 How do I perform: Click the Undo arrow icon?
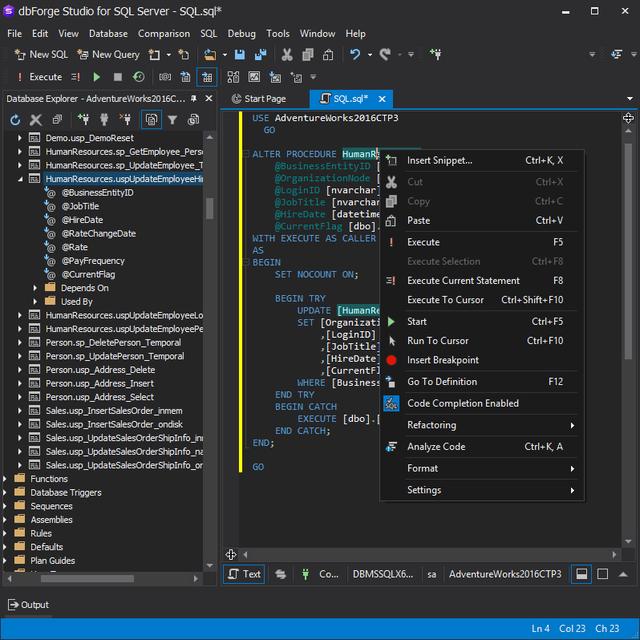(x=355, y=54)
